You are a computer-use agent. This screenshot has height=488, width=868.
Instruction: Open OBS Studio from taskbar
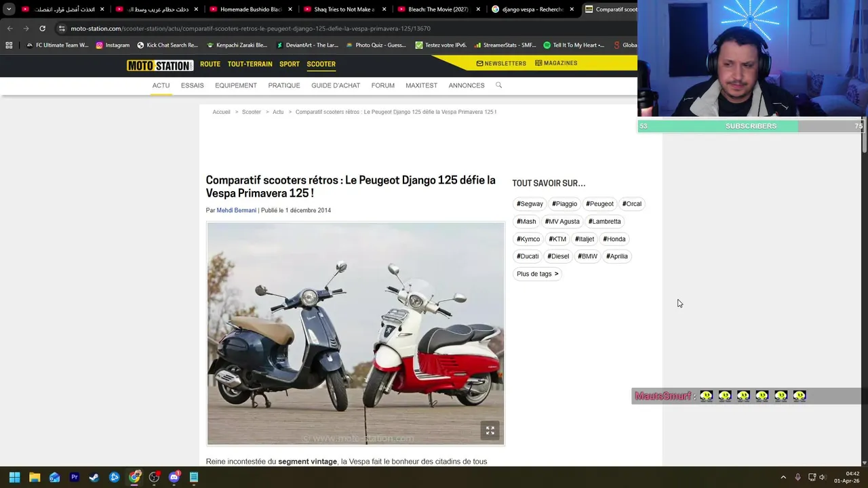click(x=154, y=477)
